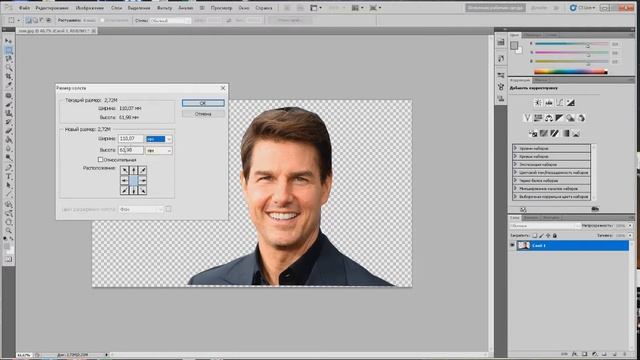Open the Стиль dropdown in options bar
Screen dimensions: 640x360
pyautogui.click(x=170, y=20)
